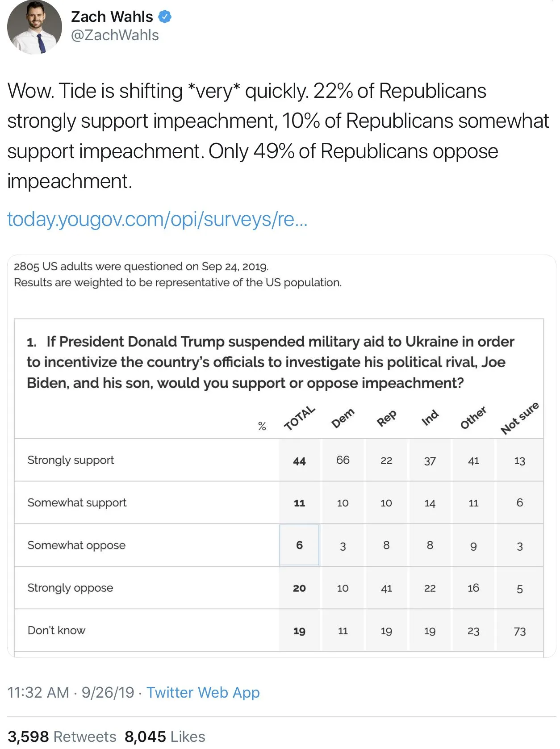This screenshot has width=560, height=749.
Task: Click the Ind column header
Action: [430, 418]
